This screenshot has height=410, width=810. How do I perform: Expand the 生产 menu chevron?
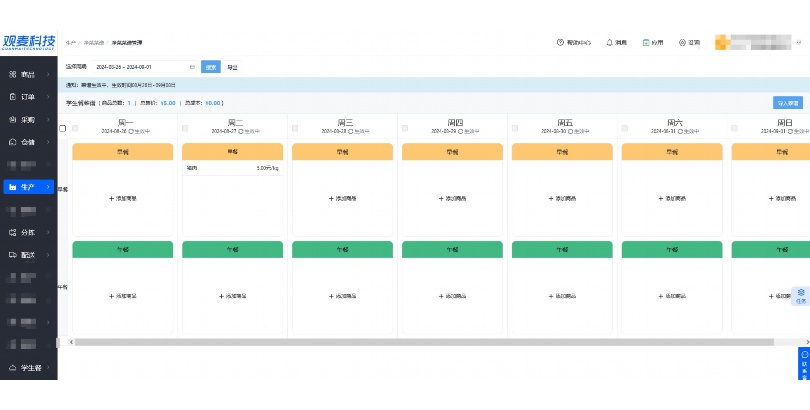coord(48,187)
